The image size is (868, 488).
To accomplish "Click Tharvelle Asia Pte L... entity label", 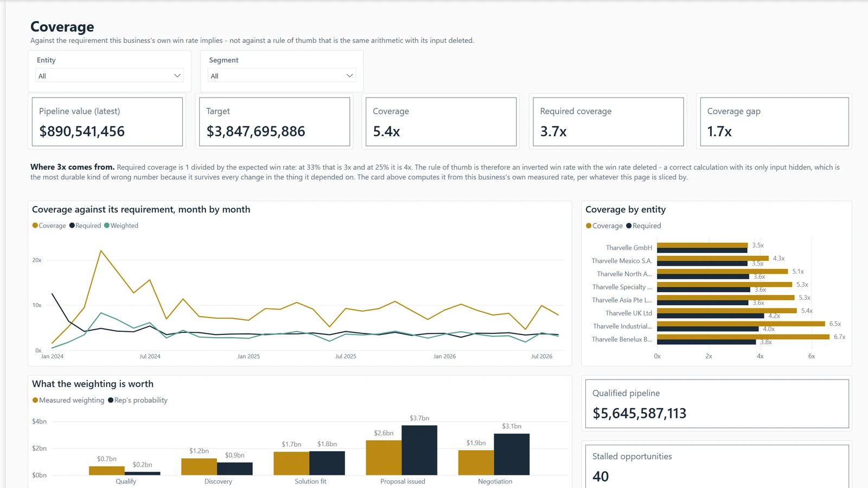I will 622,300.
